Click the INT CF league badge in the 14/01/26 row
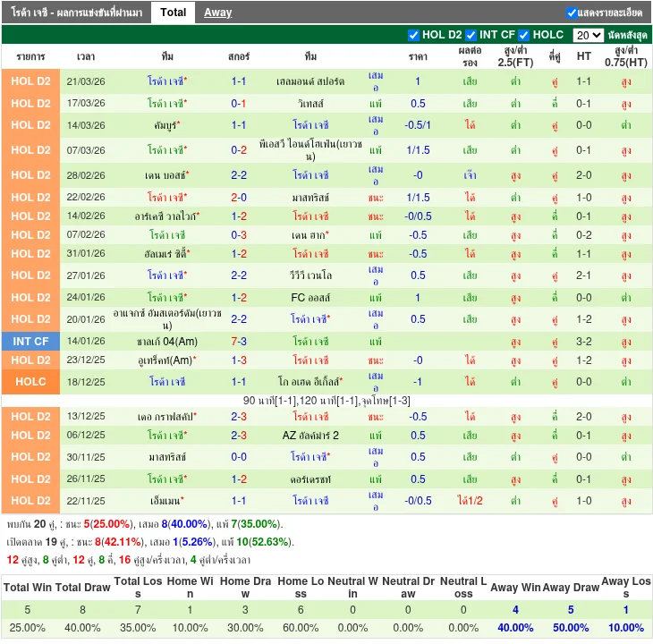653x644 pixels. 31,342
